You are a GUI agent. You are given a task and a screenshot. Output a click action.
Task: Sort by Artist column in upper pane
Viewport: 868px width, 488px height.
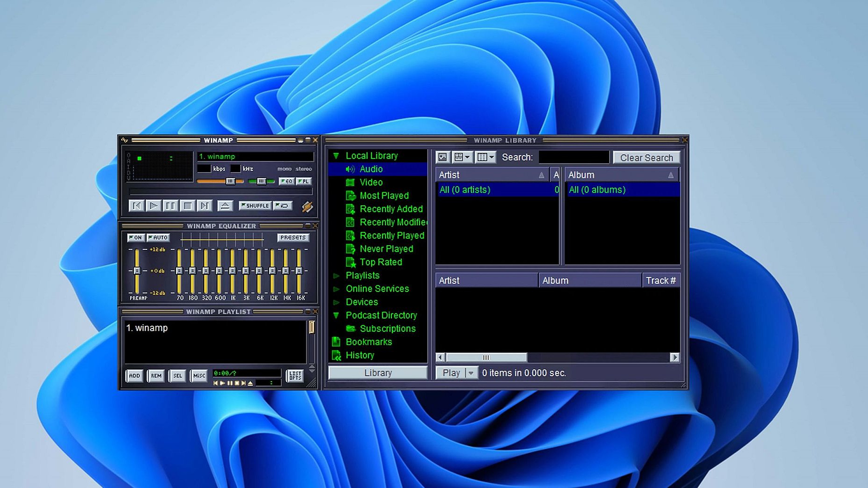[x=493, y=175]
